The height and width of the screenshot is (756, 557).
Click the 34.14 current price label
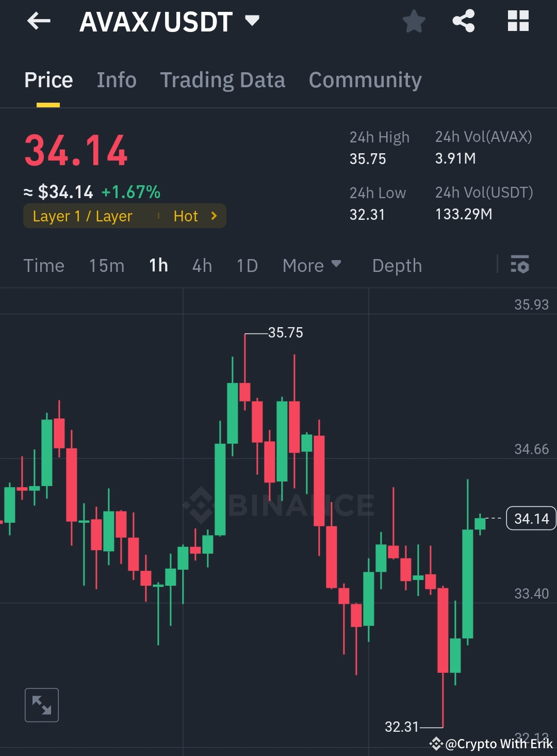coord(531,519)
